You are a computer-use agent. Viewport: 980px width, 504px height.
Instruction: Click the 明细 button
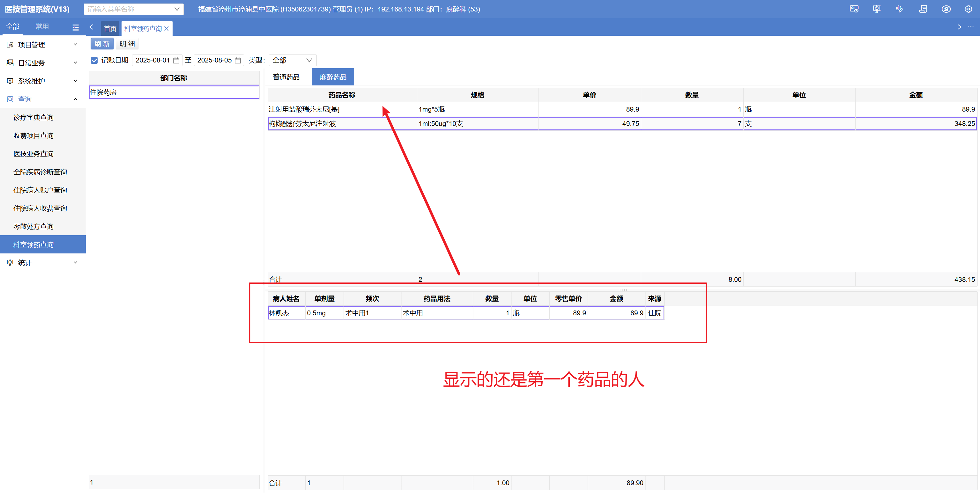pos(127,44)
